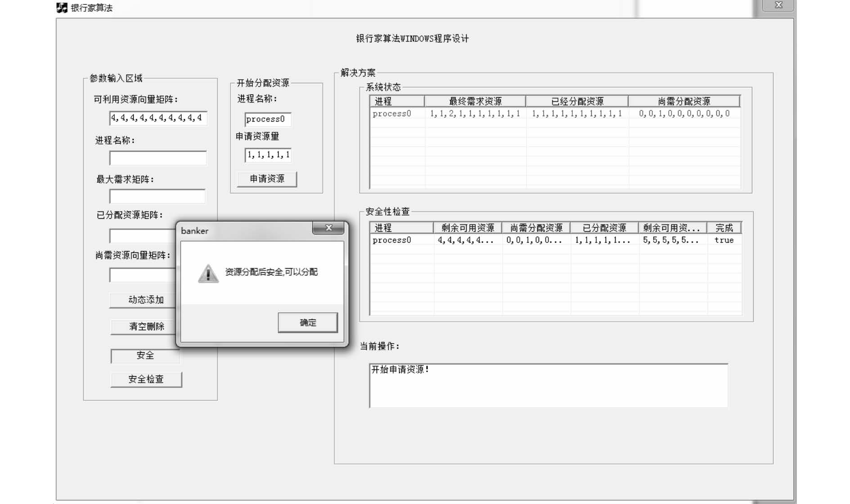Click the 最大需求矩阵 input box
This screenshot has width=850, height=504.
[157, 196]
